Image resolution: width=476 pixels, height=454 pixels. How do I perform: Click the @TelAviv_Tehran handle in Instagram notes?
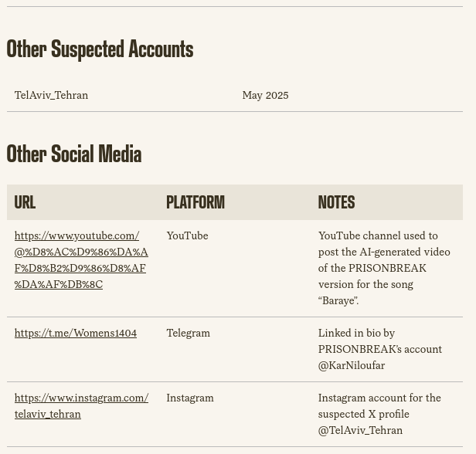(x=360, y=430)
